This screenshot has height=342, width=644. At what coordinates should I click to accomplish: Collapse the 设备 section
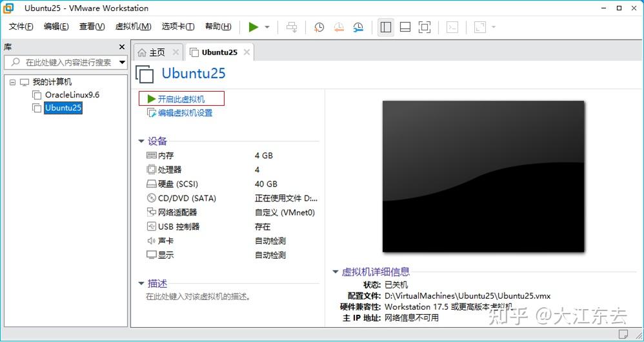click(x=141, y=141)
